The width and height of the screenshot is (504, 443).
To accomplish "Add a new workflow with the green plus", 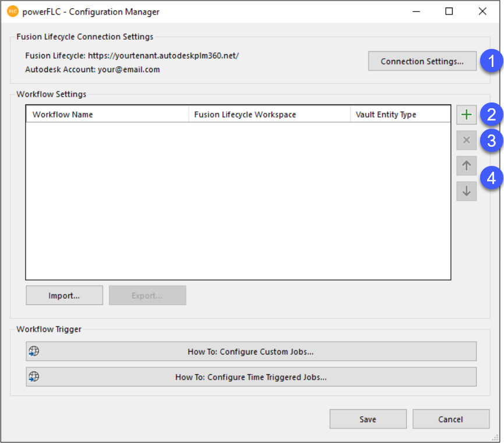I will [x=466, y=115].
